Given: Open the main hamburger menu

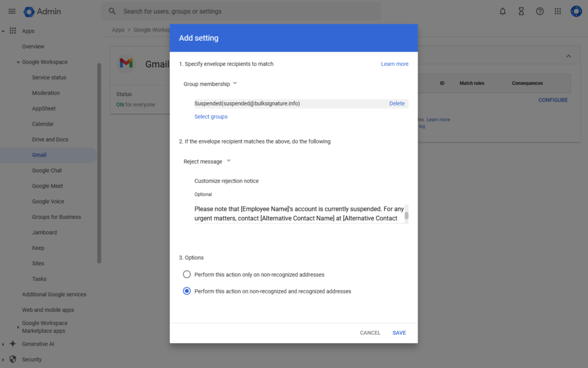Looking at the screenshot, I should [x=12, y=11].
